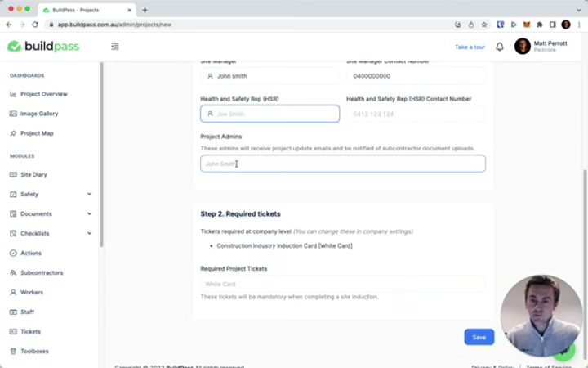Click the Image Gallery sidebar icon
The image size is (588, 368).
(x=13, y=114)
